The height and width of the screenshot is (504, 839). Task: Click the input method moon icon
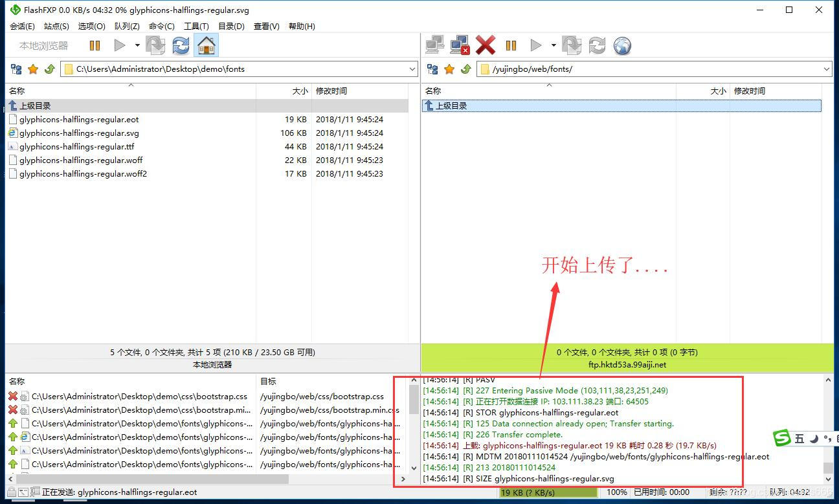pos(814,439)
